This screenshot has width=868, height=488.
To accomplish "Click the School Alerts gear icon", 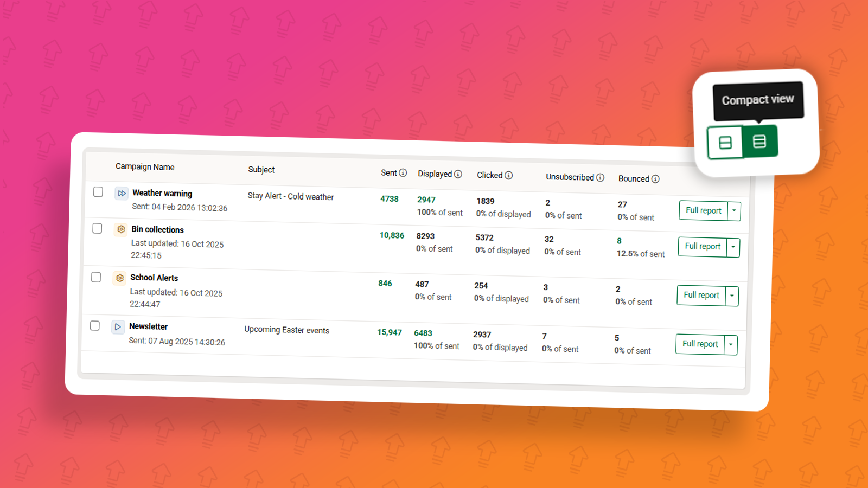I will tap(119, 278).
